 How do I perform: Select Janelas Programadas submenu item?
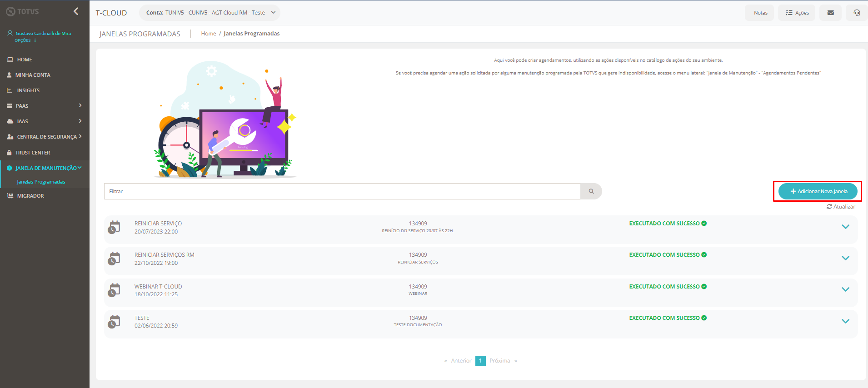point(41,182)
